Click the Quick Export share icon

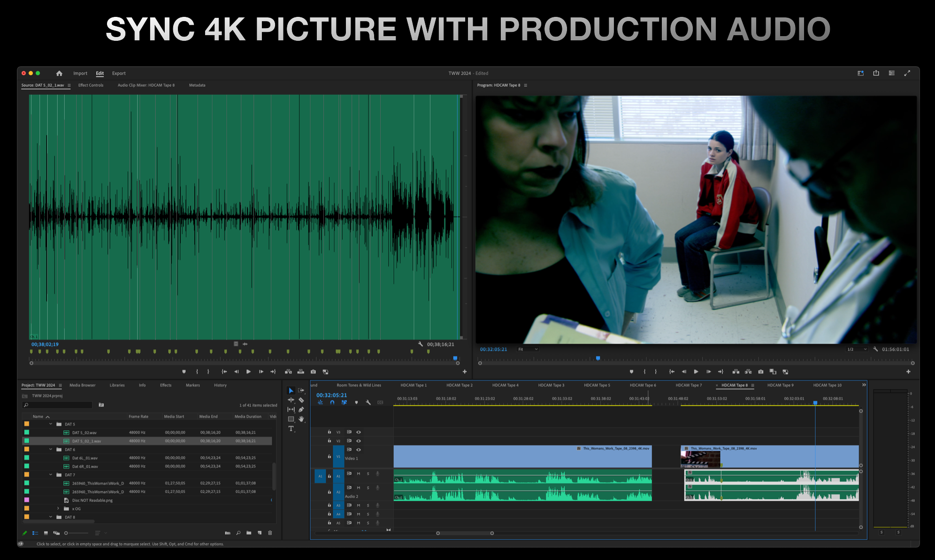coord(876,73)
